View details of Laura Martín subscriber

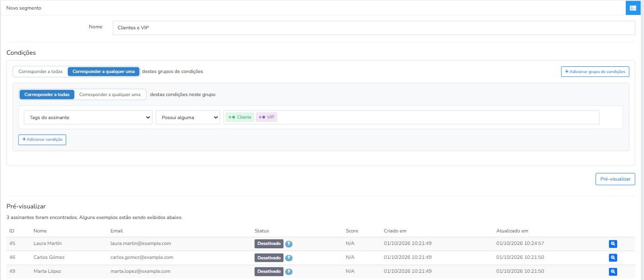[x=613, y=244]
